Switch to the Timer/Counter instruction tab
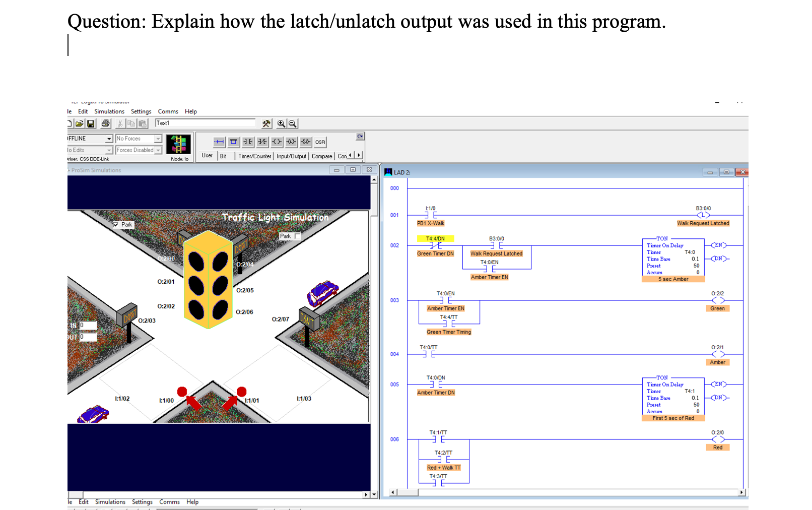The width and height of the screenshot is (812, 510). pyautogui.click(x=254, y=156)
